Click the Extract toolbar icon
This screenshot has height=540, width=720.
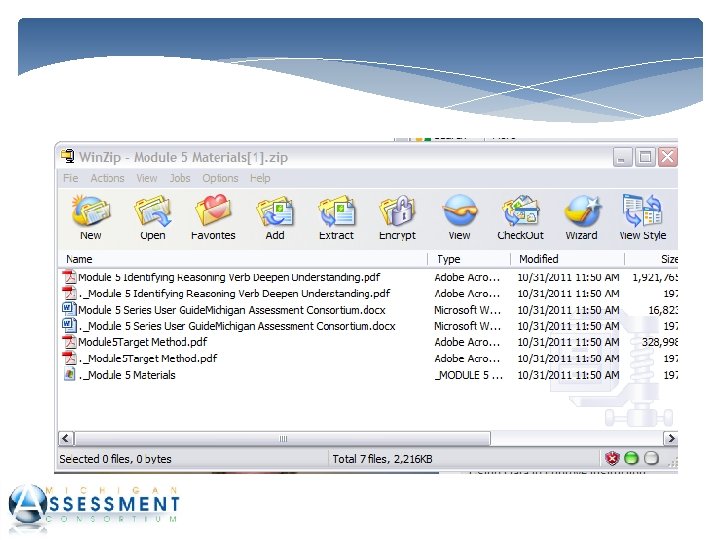tap(337, 211)
